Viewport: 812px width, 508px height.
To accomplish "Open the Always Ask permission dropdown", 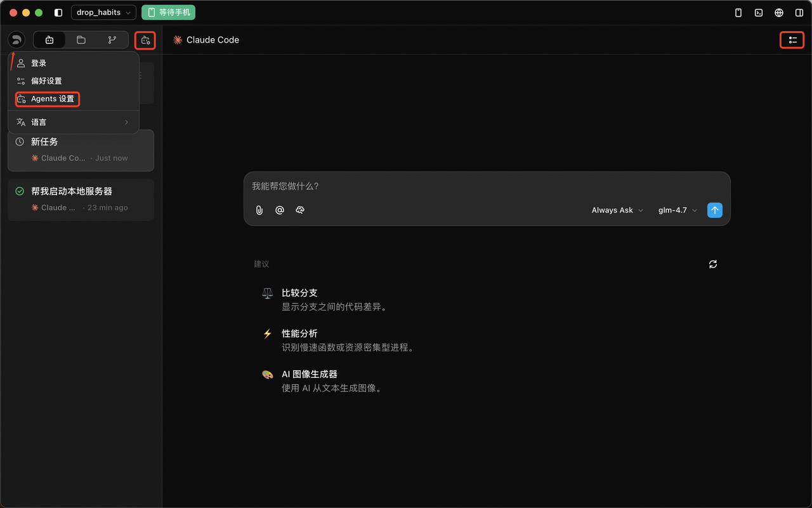I will [x=617, y=210].
